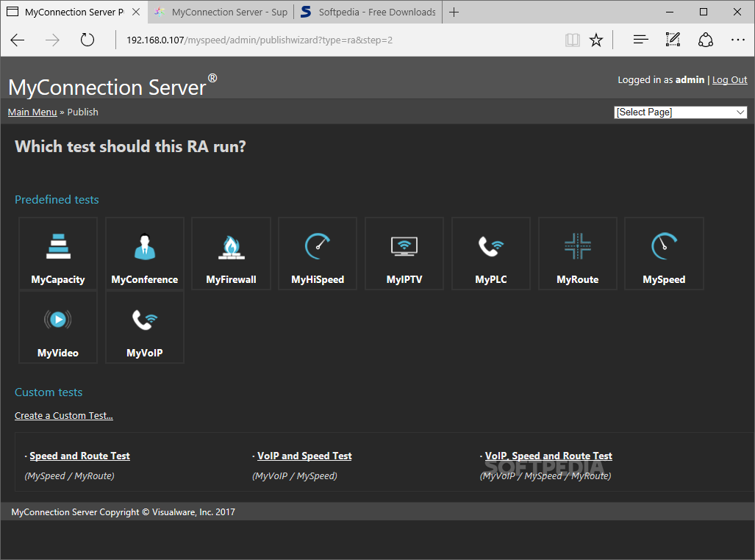
Task: Open the Main Menu breadcrumb link
Action: pos(32,112)
